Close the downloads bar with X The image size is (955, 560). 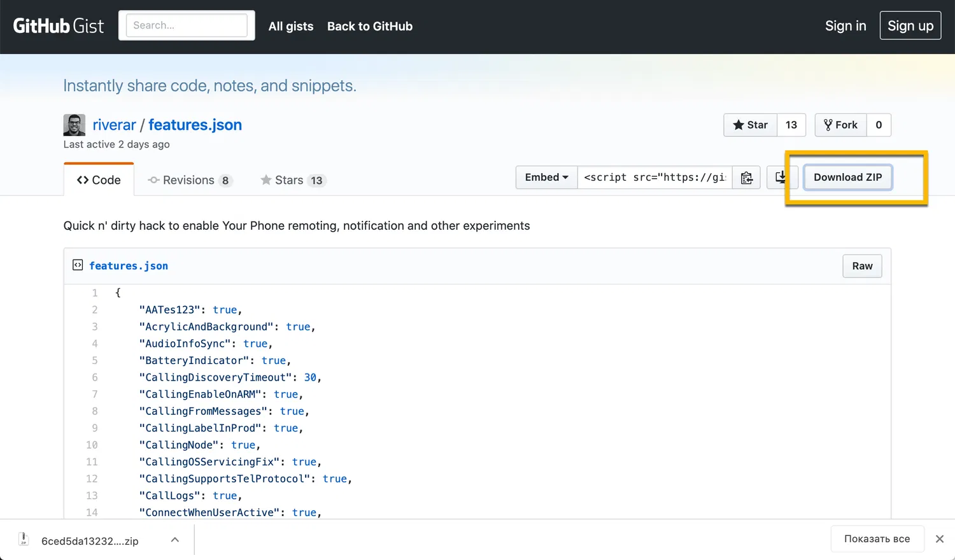(939, 539)
